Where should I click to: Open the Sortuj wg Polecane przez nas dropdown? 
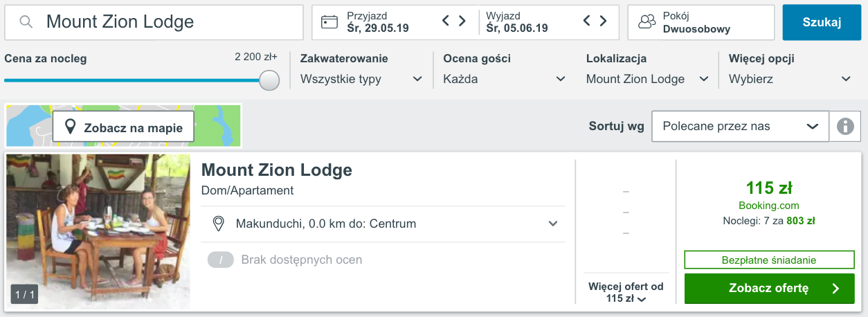(x=740, y=126)
